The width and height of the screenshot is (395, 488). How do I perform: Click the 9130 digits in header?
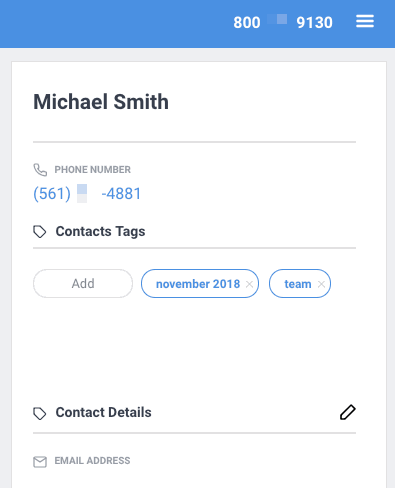(314, 23)
